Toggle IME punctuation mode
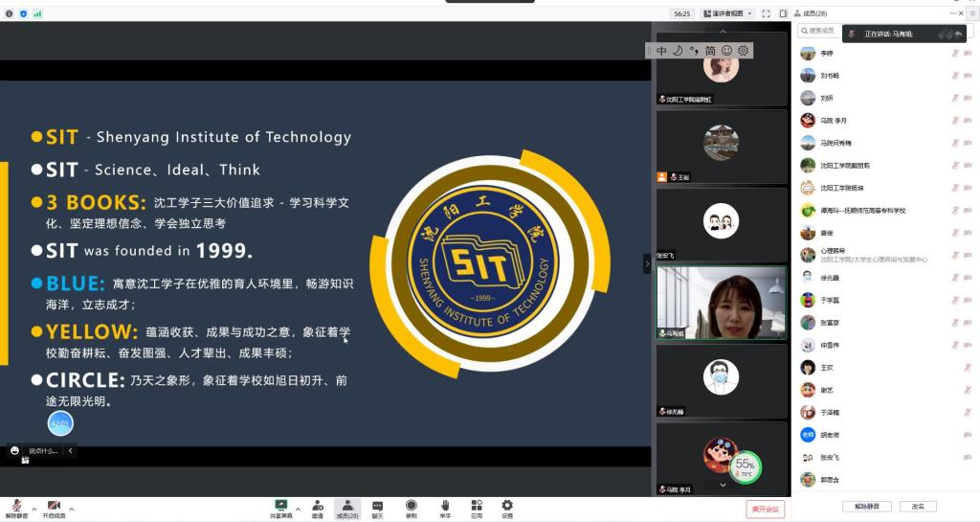Screen dimensions: 980x522 pyautogui.click(x=694, y=51)
